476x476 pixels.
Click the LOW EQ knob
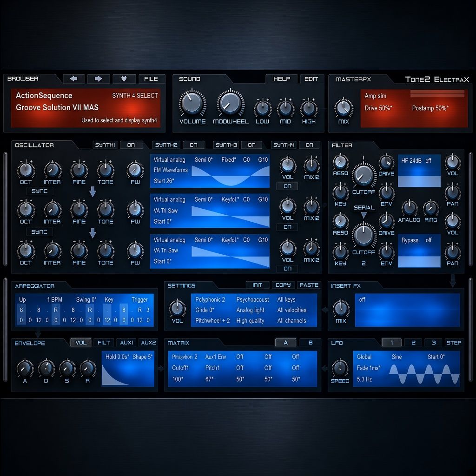[263, 108]
